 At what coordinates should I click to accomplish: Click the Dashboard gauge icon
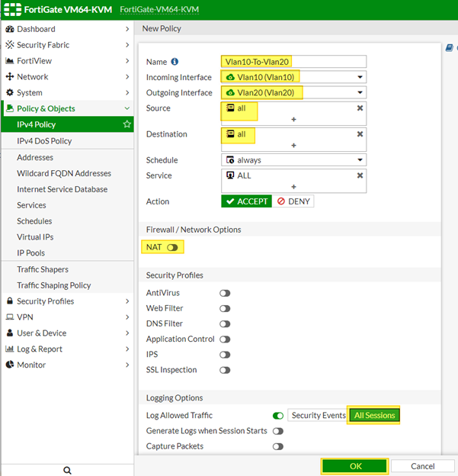tap(10, 29)
